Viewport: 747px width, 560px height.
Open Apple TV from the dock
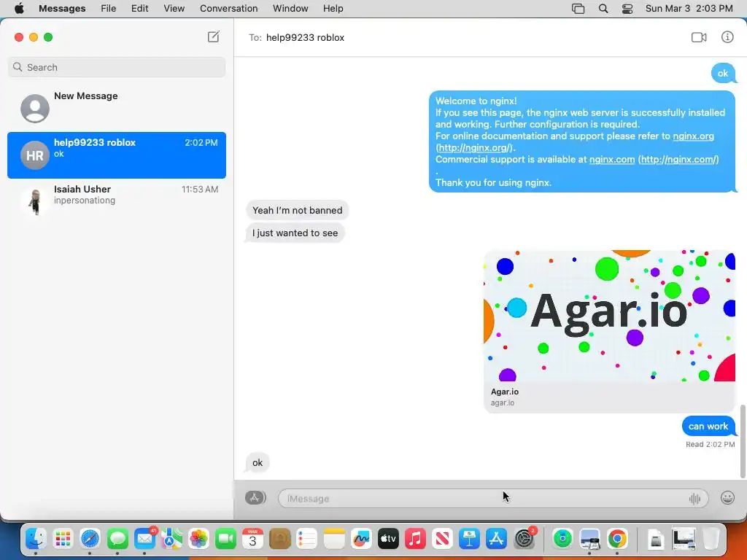(388, 539)
